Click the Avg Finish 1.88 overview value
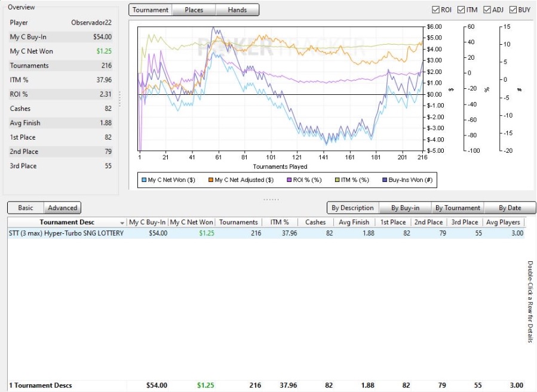The height and width of the screenshot is (392, 537). click(106, 123)
